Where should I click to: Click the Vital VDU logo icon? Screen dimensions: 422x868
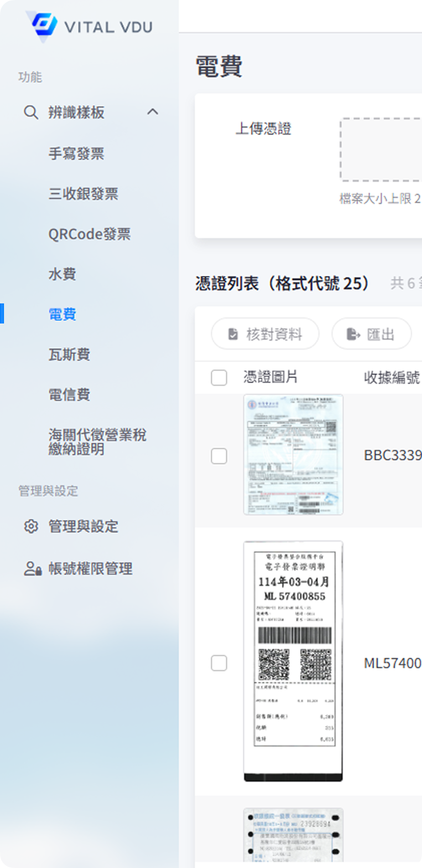[x=41, y=25]
